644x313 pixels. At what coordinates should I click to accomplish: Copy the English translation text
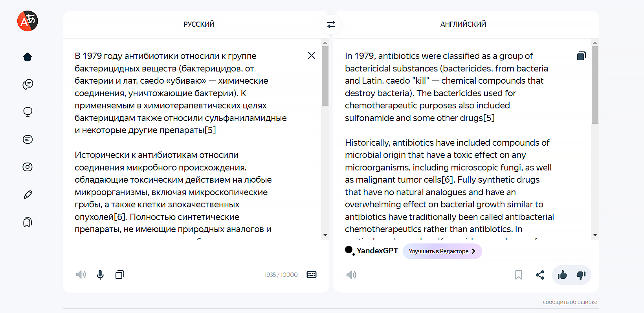[582, 56]
